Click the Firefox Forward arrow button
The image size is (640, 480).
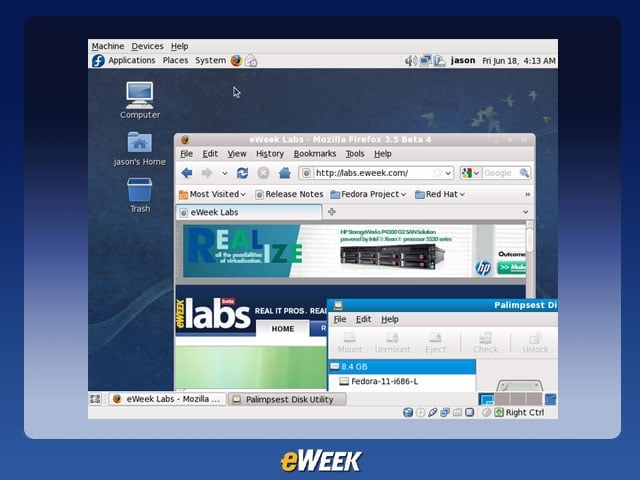(207, 173)
